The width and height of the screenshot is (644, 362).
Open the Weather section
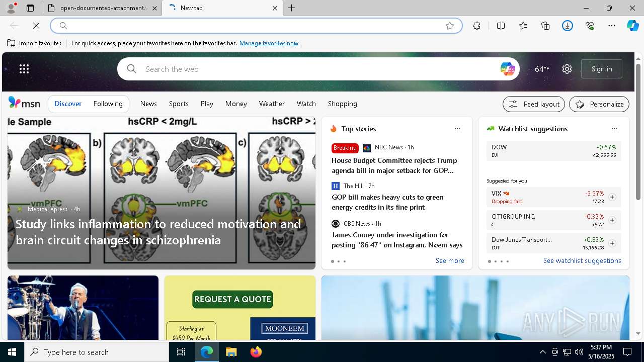click(272, 104)
